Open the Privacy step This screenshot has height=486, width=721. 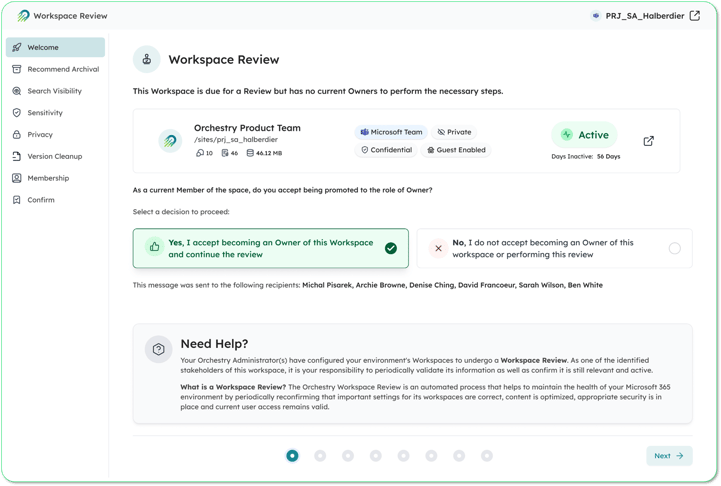(55, 135)
